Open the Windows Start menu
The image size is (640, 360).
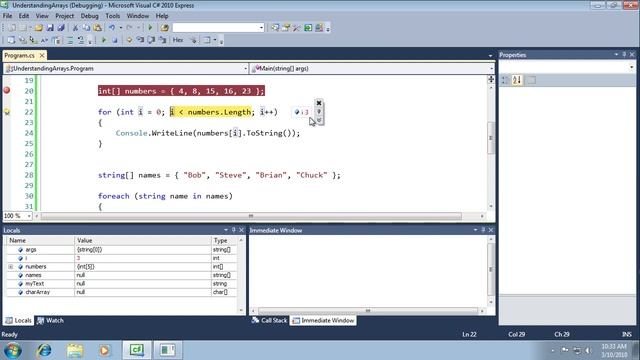[x=12, y=350]
